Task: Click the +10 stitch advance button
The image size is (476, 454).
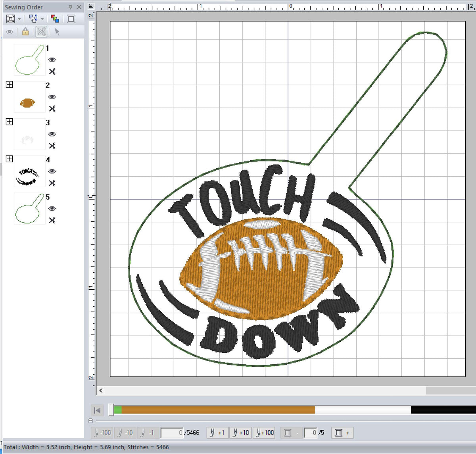Action: [240, 432]
